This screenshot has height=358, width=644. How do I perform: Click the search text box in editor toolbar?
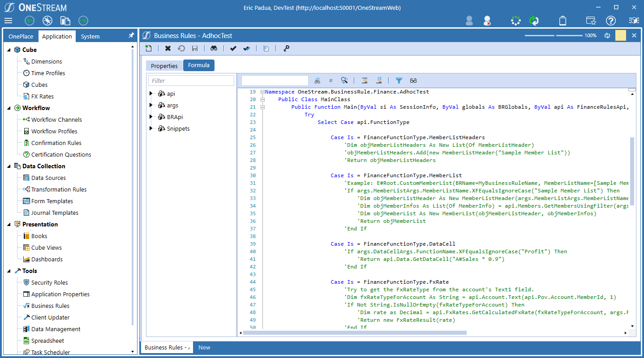coord(275,81)
